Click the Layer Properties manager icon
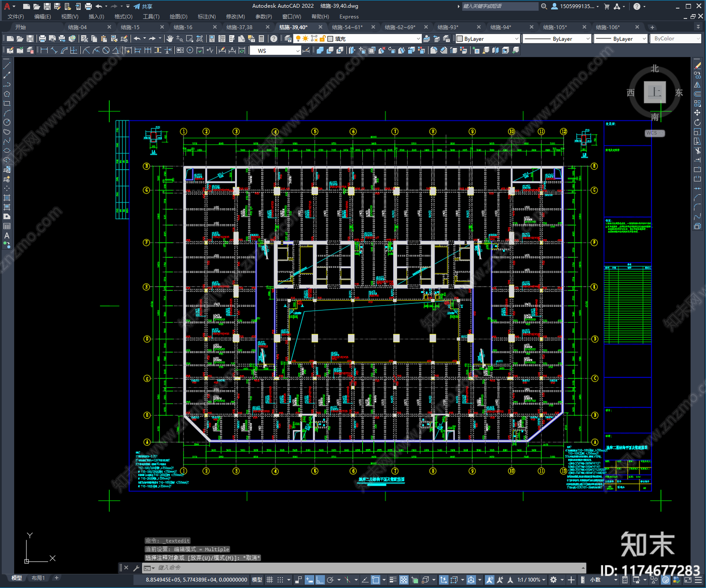Image resolution: width=706 pixels, height=588 pixels. pos(288,39)
